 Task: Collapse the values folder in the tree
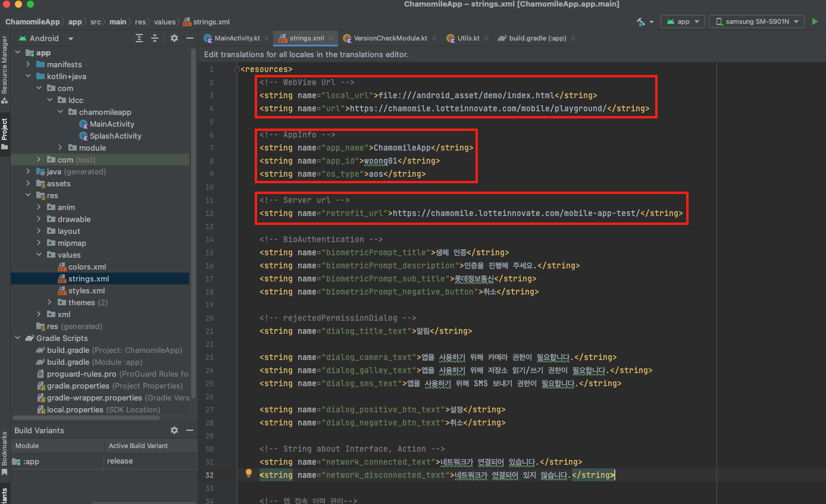pos(39,255)
